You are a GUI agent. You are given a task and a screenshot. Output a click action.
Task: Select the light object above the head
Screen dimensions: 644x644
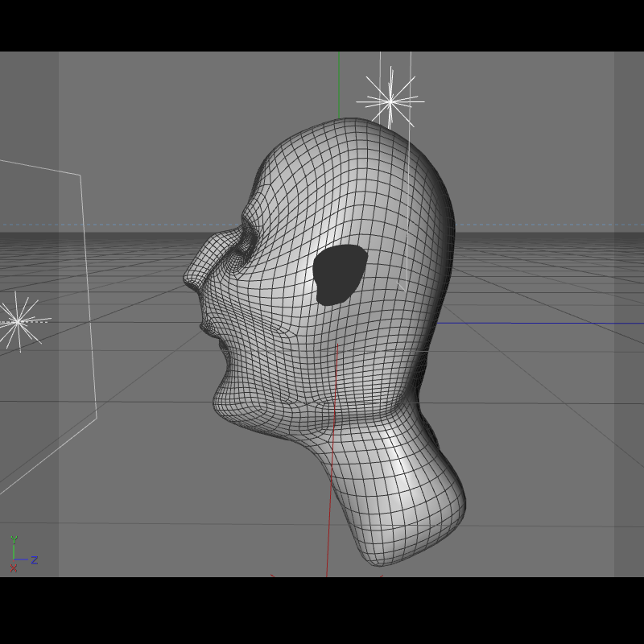390,101
